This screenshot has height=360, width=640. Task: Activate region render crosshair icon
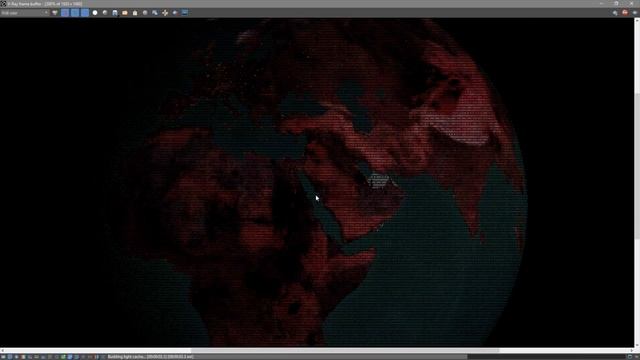(165, 13)
